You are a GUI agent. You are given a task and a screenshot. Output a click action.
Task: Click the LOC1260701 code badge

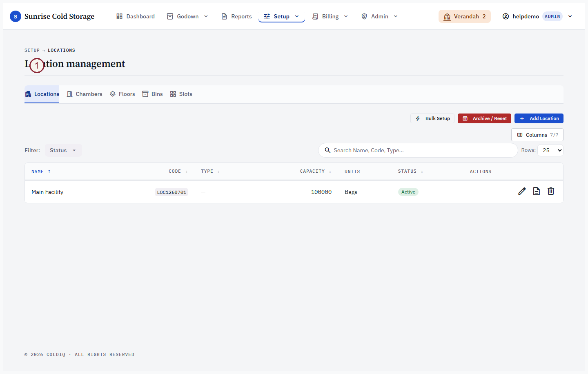pyautogui.click(x=171, y=192)
